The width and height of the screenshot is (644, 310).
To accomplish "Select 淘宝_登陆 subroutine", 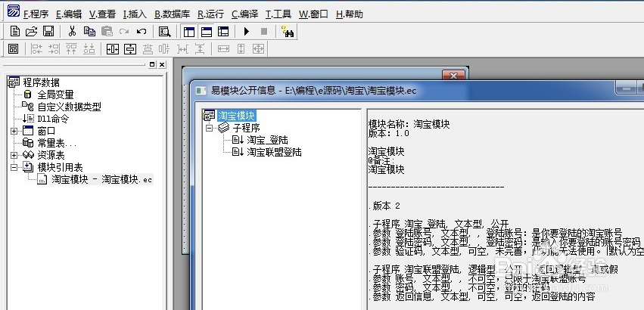I will (x=267, y=140).
